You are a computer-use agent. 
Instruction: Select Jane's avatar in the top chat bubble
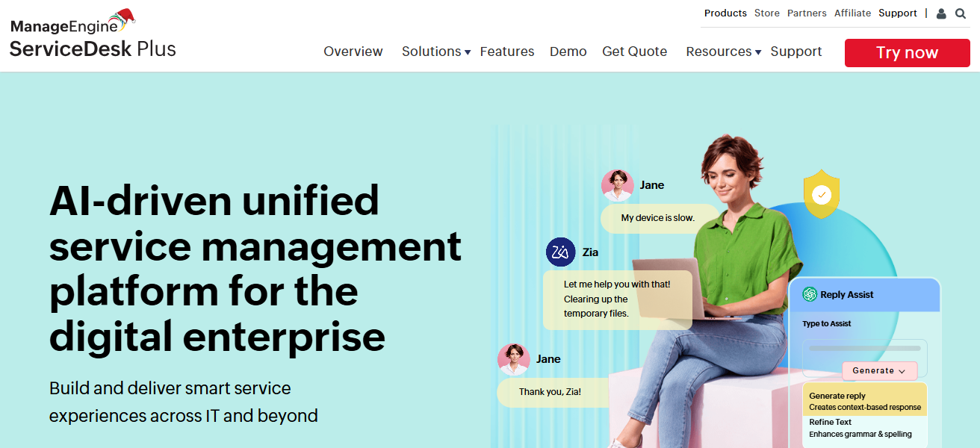click(618, 184)
